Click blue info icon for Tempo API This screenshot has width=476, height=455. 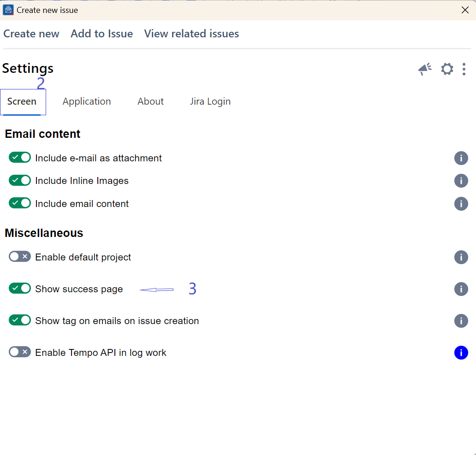click(x=461, y=353)
